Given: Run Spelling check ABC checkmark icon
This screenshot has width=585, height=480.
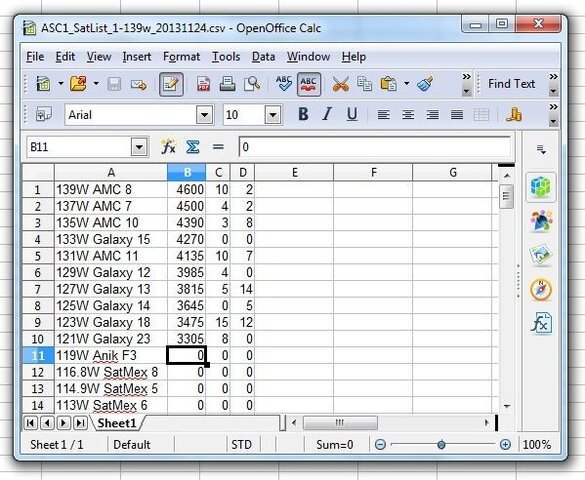Looking at the screenshot, I should click(x=284, y=84).
